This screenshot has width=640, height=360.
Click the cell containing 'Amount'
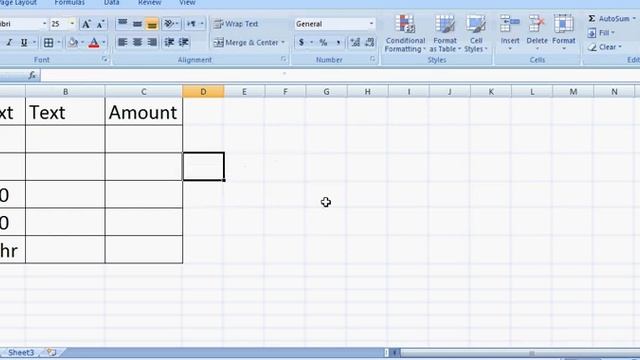pyautogui.click(x=144, y=111)
